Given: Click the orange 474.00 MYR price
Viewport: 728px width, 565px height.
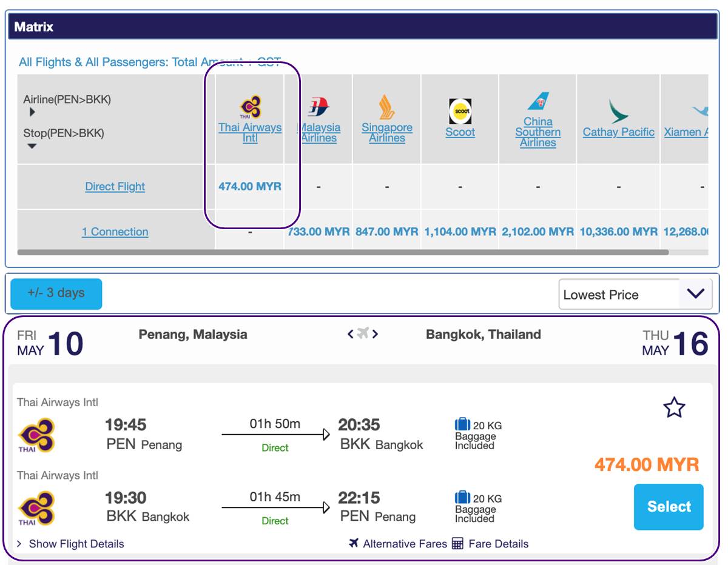Looking at the screenshot, I should coord(647,465).
